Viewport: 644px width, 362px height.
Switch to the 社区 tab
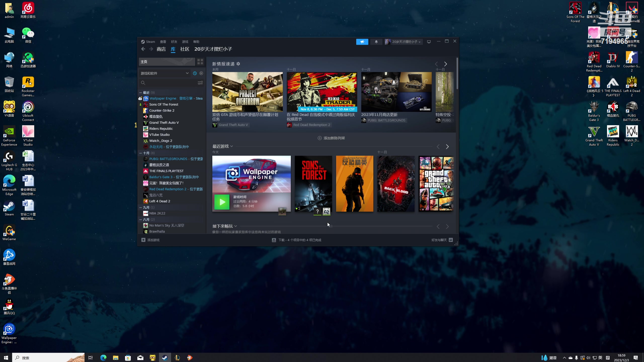(x=185, y=49)
